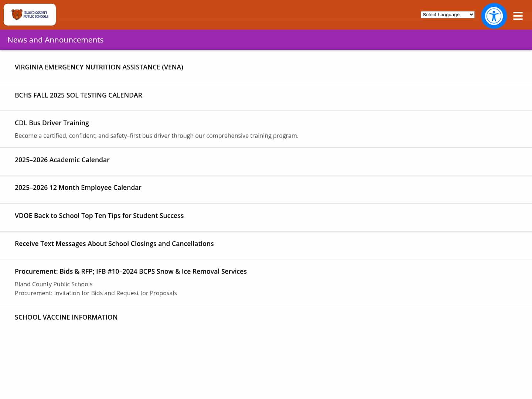532x399 pixels.
Task: Click the bus driver training description text
Action: pos(157,136)
